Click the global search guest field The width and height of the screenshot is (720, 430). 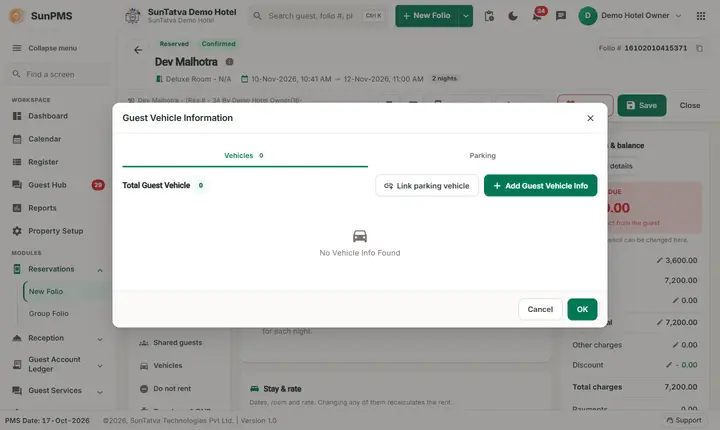click(x=318, y=16)
